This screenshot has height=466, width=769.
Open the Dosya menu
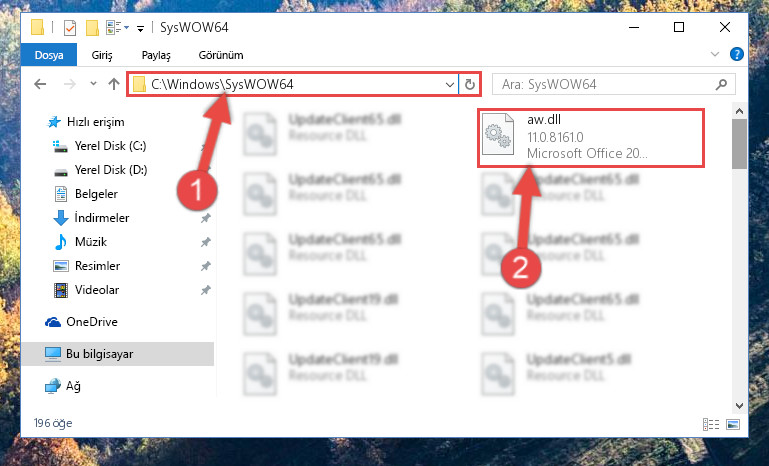pyautogui.click(x=49, y=54)
